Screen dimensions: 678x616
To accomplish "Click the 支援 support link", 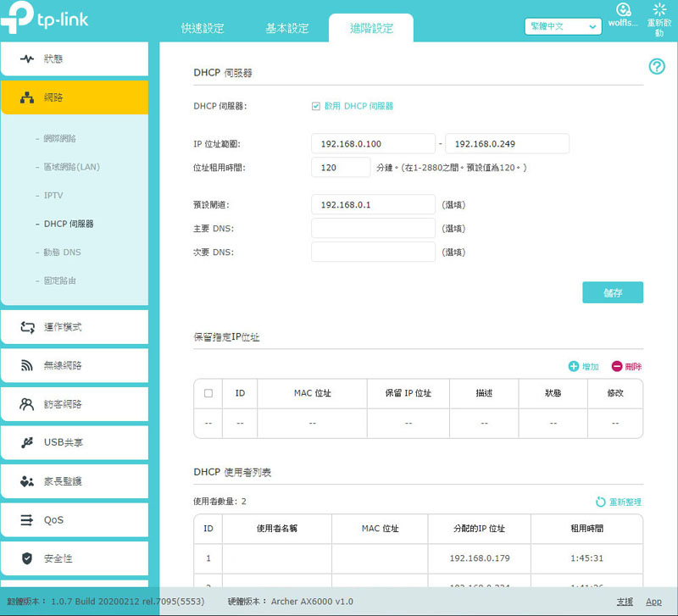I will 625,602.
